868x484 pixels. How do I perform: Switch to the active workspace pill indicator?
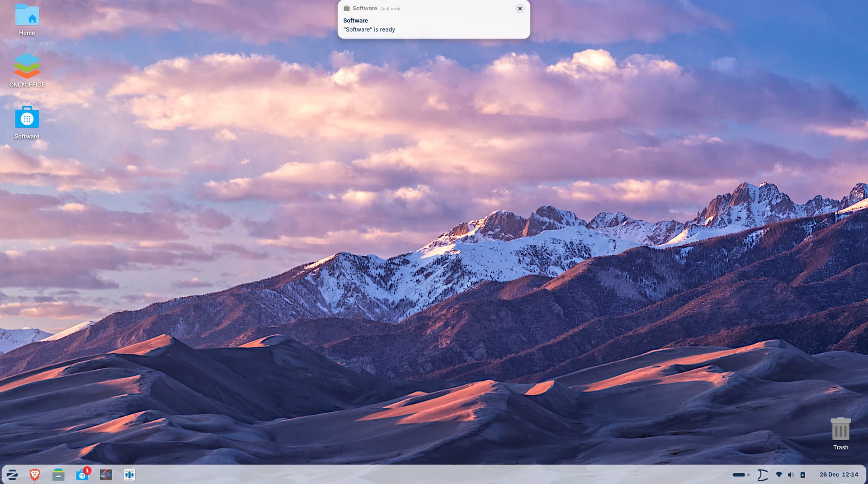[738, 475]
